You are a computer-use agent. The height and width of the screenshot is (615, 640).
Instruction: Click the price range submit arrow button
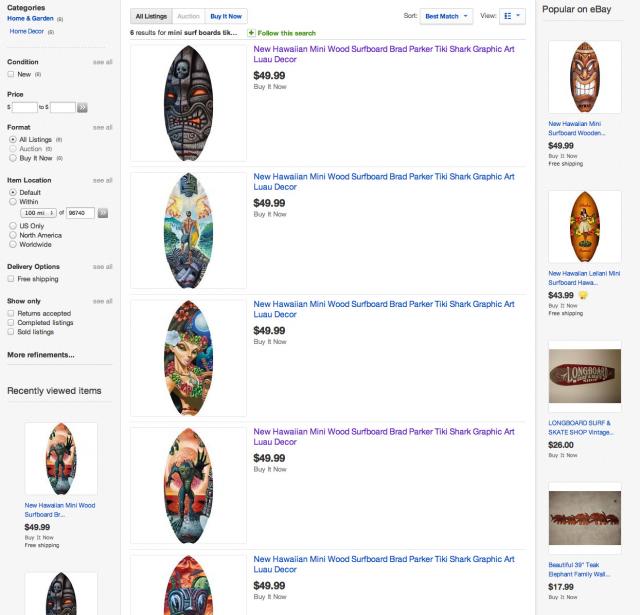coord(82,107)
